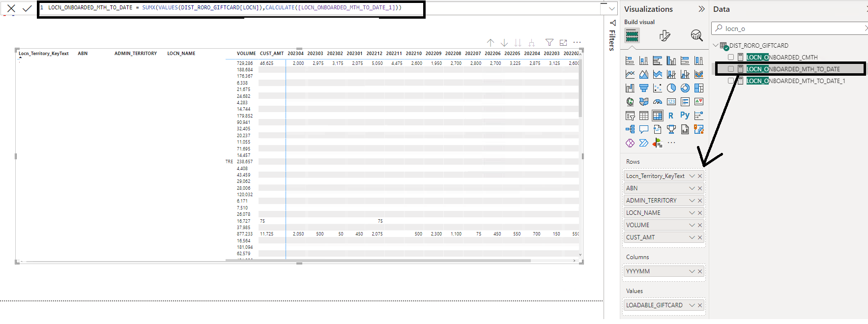
Task: Collapse the Visualizations pane
Action: 701,9
